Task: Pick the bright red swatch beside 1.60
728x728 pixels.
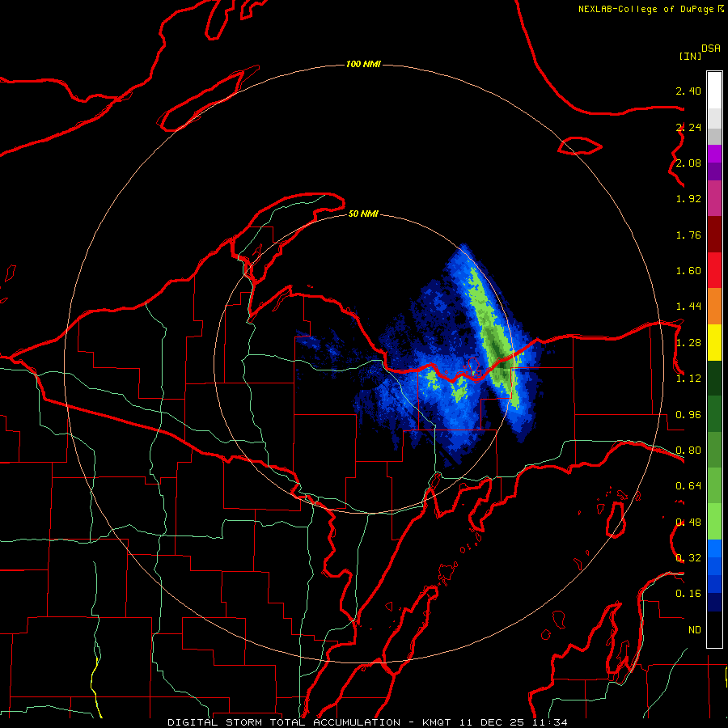Action: [714, 270]
